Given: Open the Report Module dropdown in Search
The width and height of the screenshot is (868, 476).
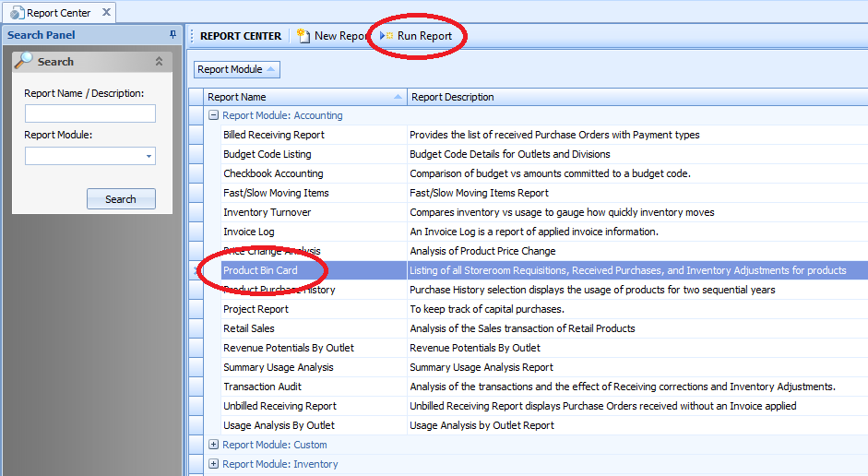Looking at the screenshot, I should [149, 157].
